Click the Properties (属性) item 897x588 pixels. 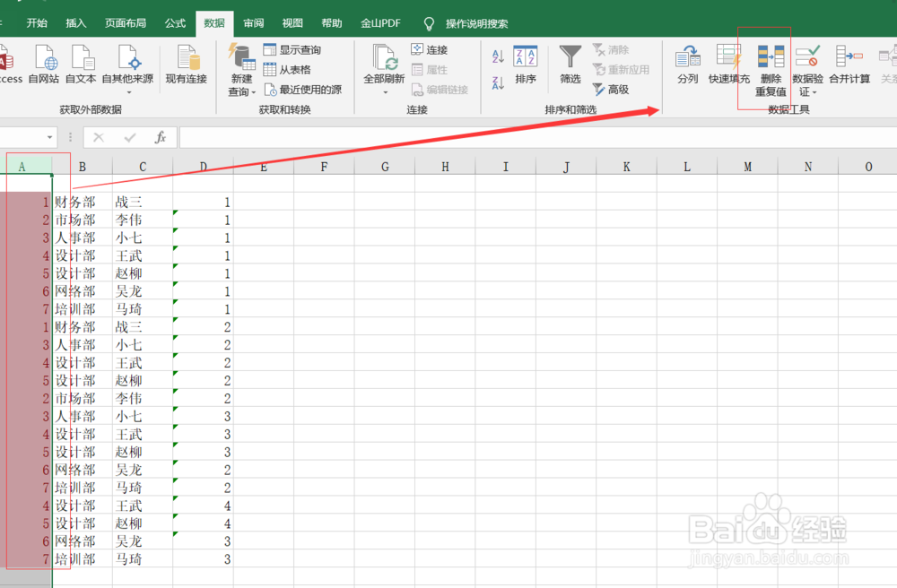point(430,70)
